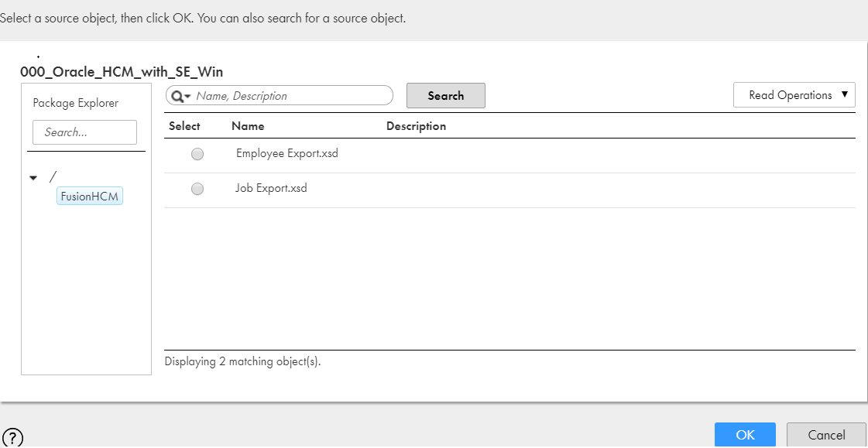Image resolution: width=868 pixels, height=448 pixels.
Task: Click the Job Export.xsd name
Action: pos(271,189)
